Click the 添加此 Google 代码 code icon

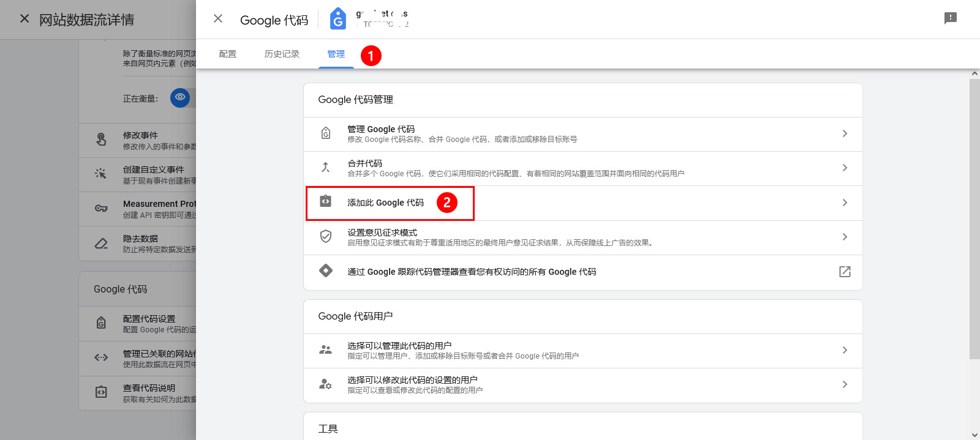pos(326,201)
